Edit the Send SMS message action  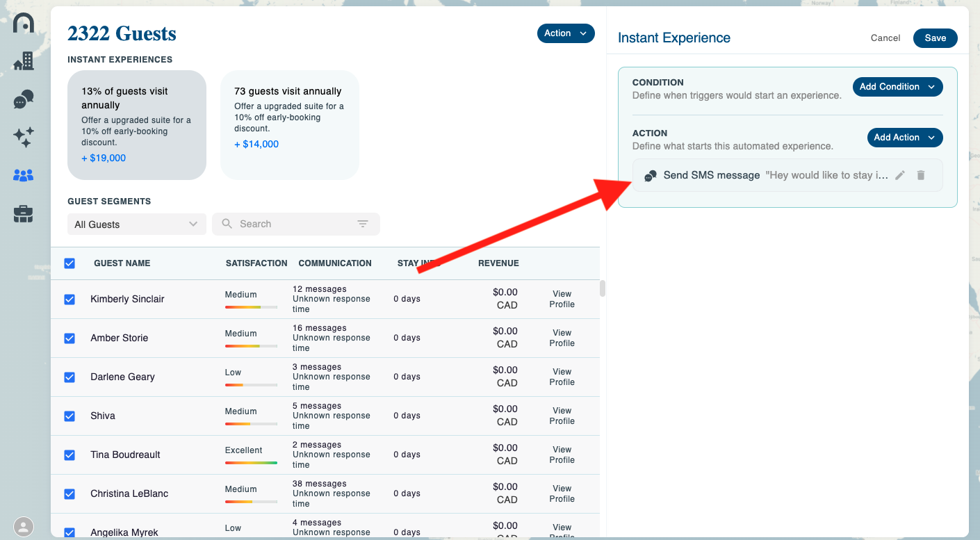pos(900,175)
